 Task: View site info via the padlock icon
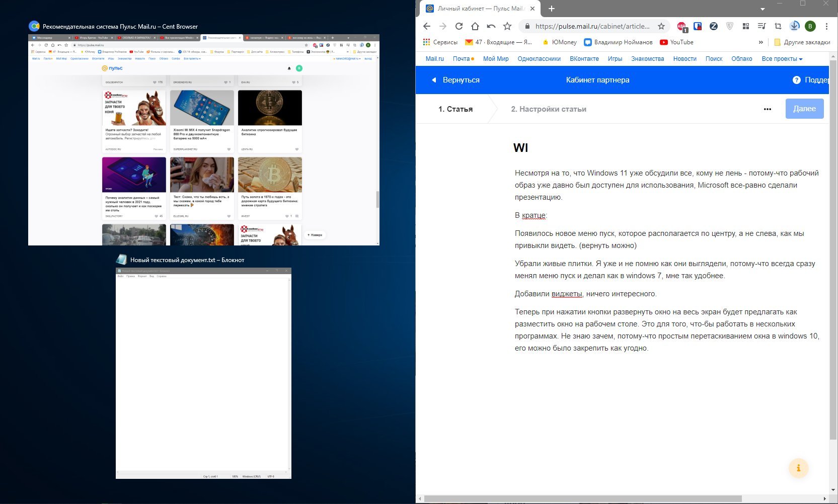pyautogui.click(x=527, y=26)
